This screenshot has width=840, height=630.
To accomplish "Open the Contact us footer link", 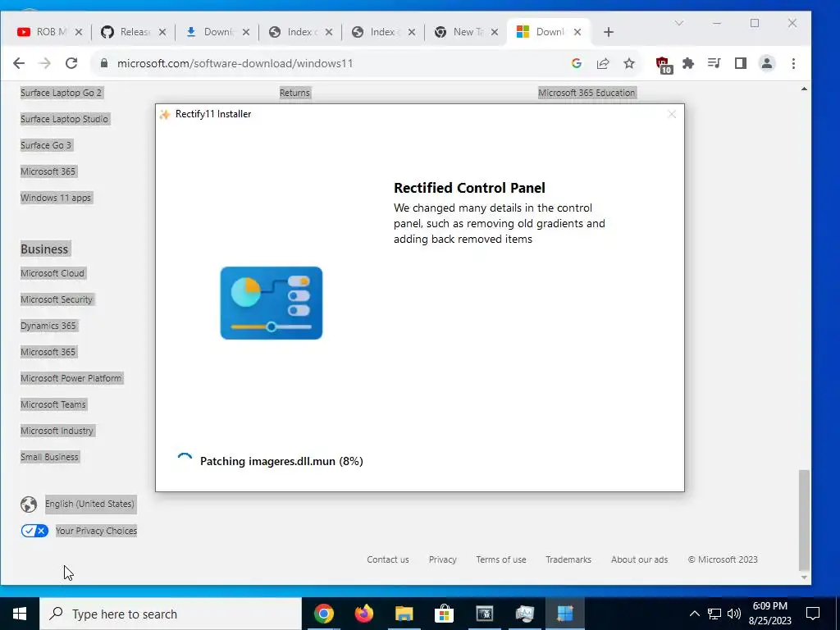I will point(388,559).
